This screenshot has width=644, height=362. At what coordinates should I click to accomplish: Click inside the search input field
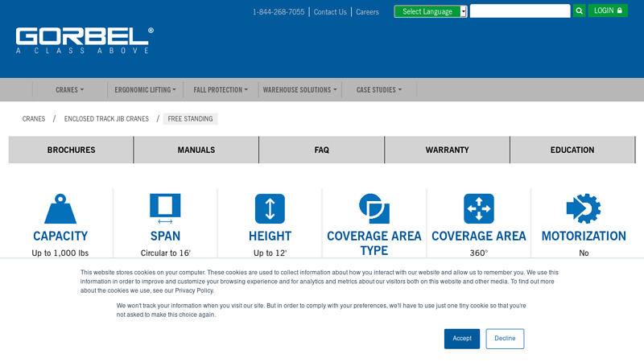pos(520,11)
